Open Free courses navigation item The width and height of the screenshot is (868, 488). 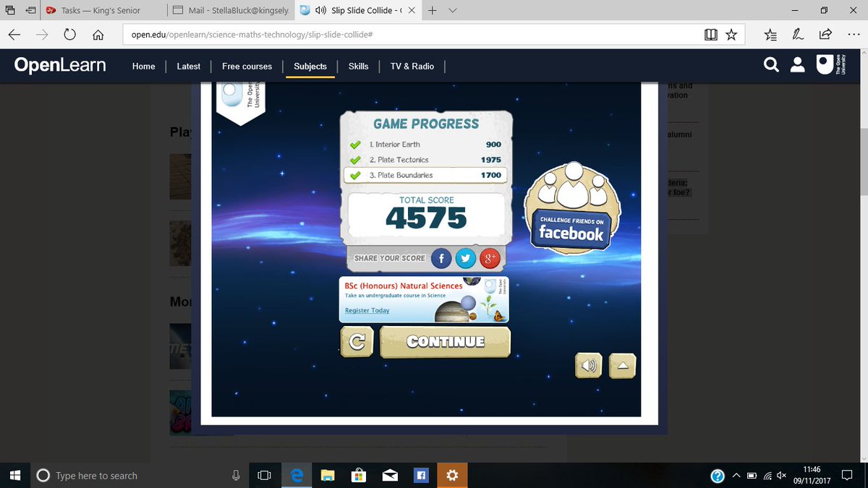(x=247, y=66)
